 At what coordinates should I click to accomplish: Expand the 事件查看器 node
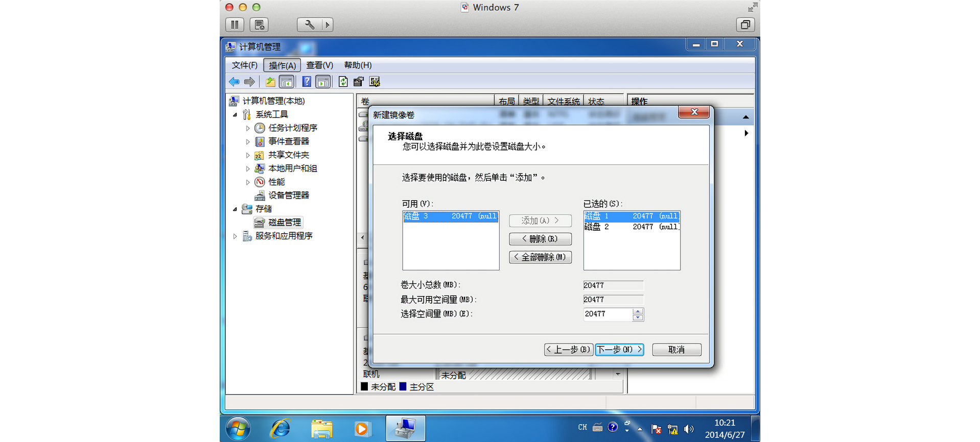click(248, 141)
